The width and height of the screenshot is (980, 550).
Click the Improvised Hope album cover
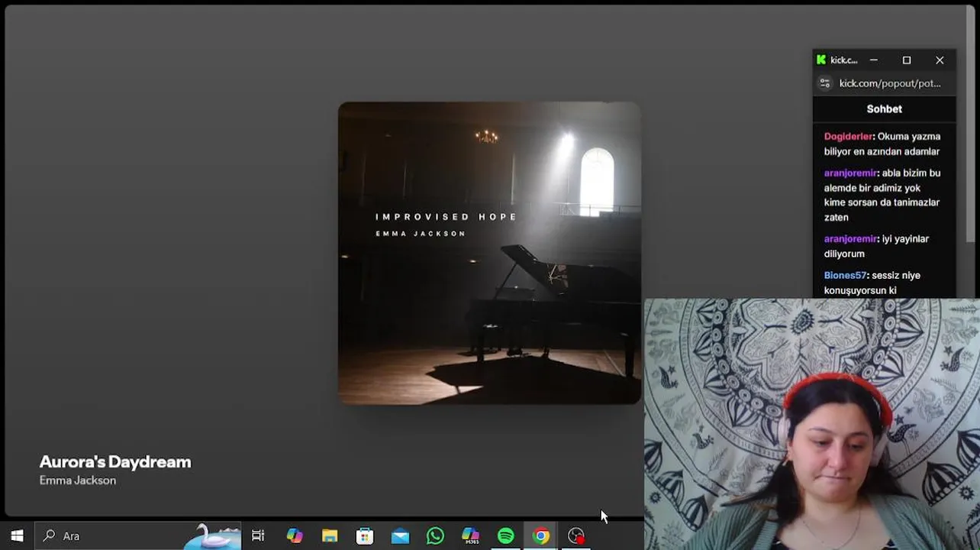pyautogui.click(x=489, y=253)
